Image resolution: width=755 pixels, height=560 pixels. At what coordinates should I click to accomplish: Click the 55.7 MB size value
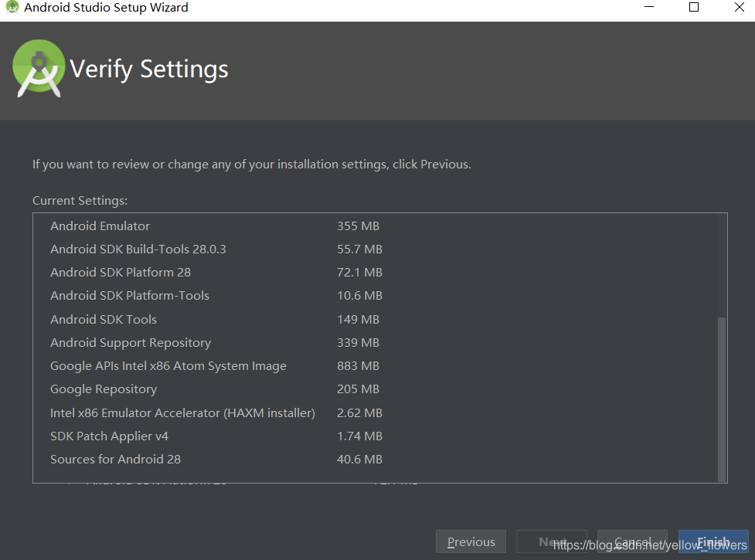(359, 249)
